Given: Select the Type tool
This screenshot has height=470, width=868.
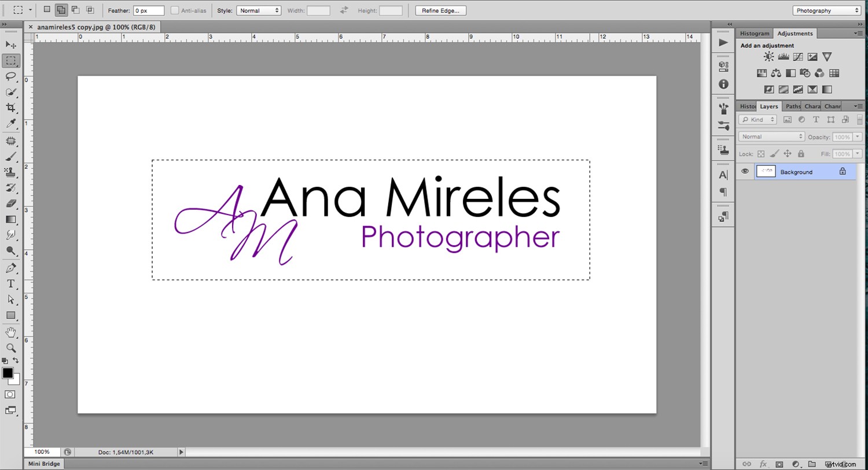Looking at the screenshot, I should [x=11, y=283].
